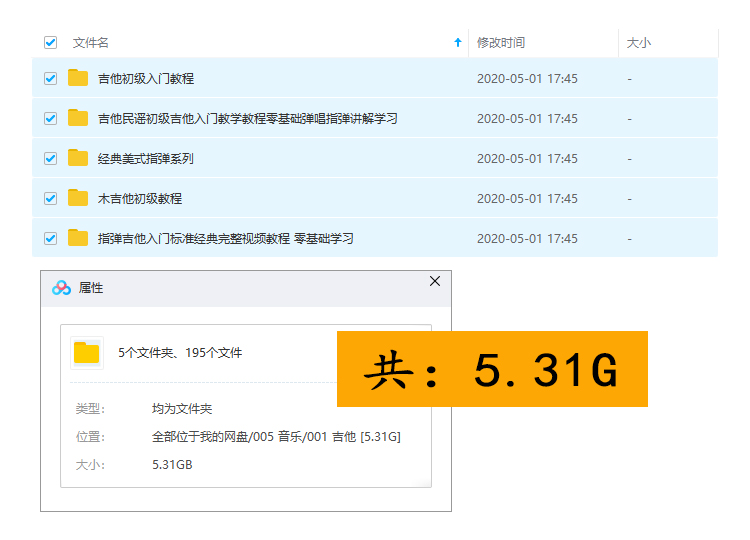Click folder icon of 吉他民谣初级吉他入门教学教程 row
The width and height of the screenshot is (750, 540).
(x=78, y=118)
